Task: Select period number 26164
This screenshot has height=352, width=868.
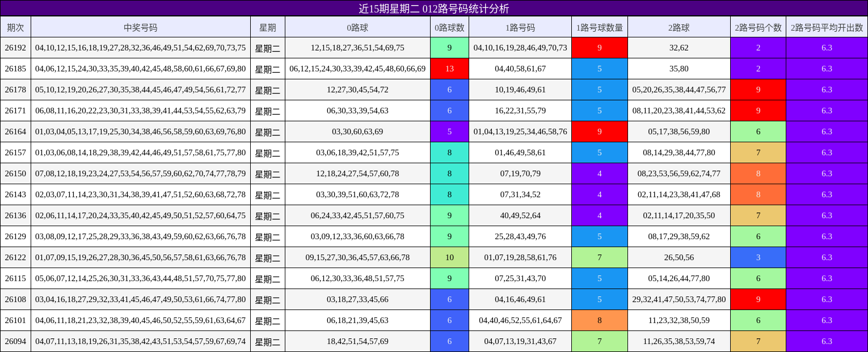Action: coord(15,132)
